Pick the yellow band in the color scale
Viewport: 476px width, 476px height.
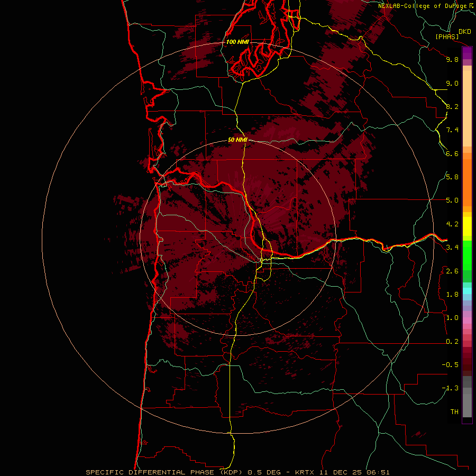pos(467,226)
